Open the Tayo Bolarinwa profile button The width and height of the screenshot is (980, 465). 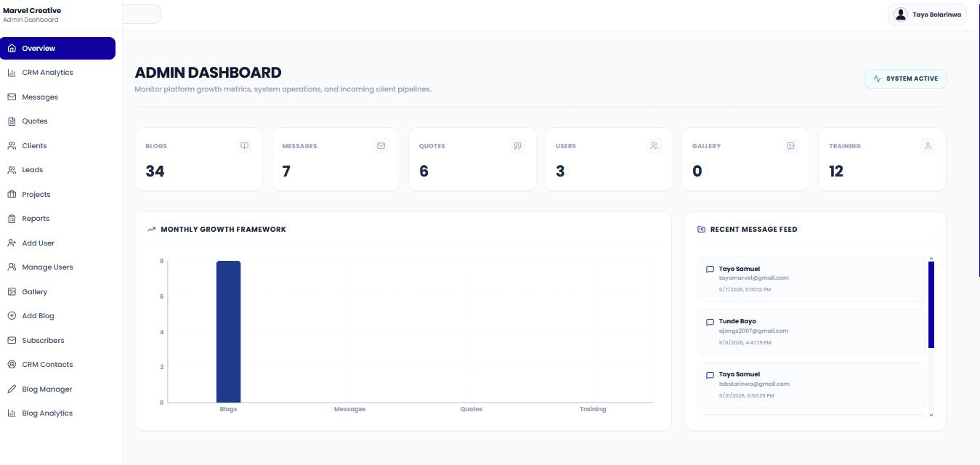[x=927, y=15]
